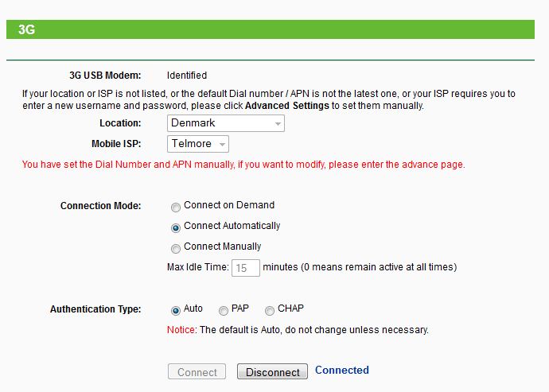Click the 3G USB Modem label
This screenshot has height=392, width=549.
(105, 76)
